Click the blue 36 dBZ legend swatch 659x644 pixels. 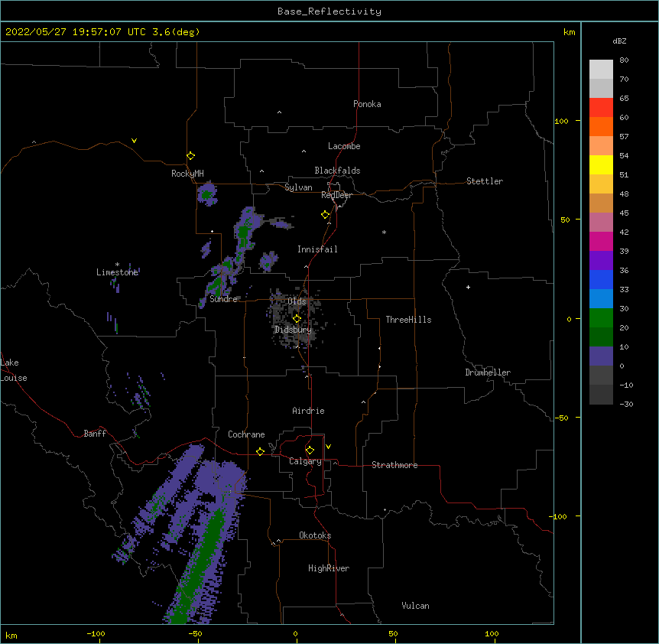(x=601, y=279)
